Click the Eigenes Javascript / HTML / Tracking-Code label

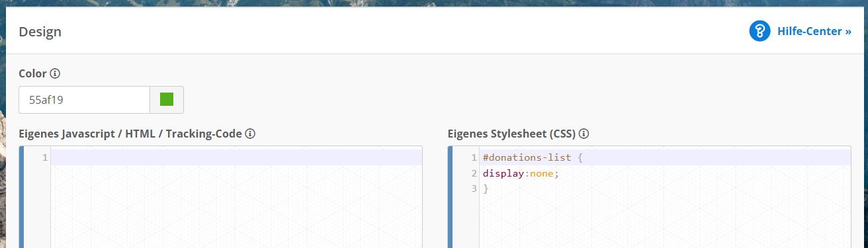pyautogui.click(x=130, y=134)
